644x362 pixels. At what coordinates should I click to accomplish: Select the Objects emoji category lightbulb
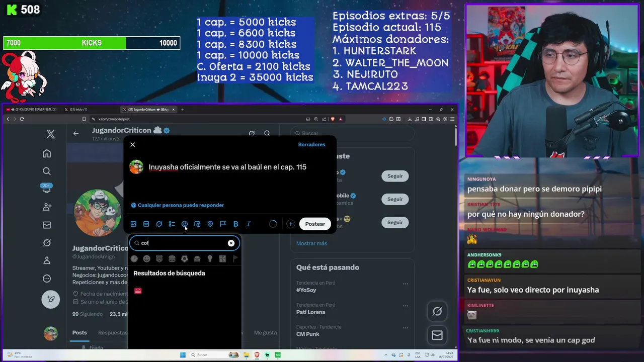click(x=210, y=258)
